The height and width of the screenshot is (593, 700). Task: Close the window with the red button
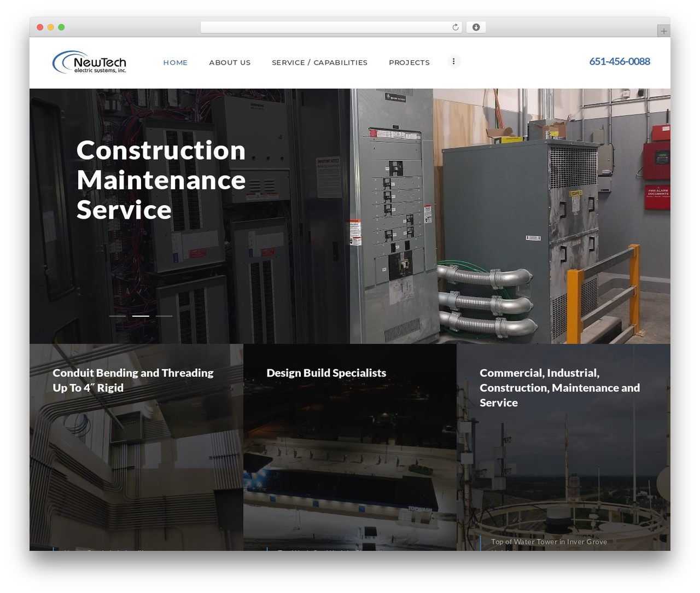[x=40, y=27]
